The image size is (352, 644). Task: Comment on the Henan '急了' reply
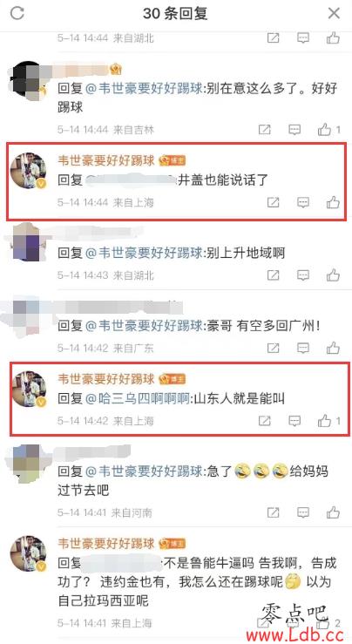[303, 512]
